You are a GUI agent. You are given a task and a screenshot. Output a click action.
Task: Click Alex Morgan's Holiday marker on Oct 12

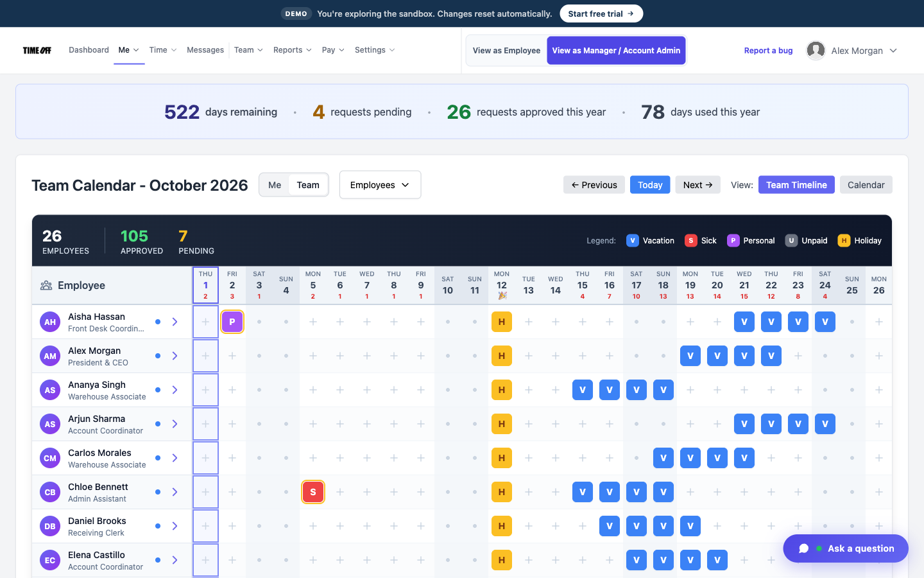502,356
